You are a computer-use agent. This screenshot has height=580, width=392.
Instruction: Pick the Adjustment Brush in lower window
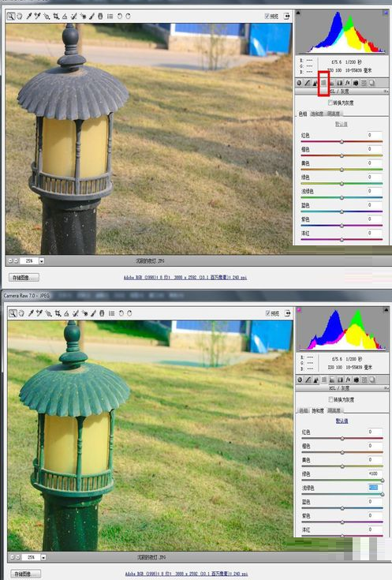[94, 313]
